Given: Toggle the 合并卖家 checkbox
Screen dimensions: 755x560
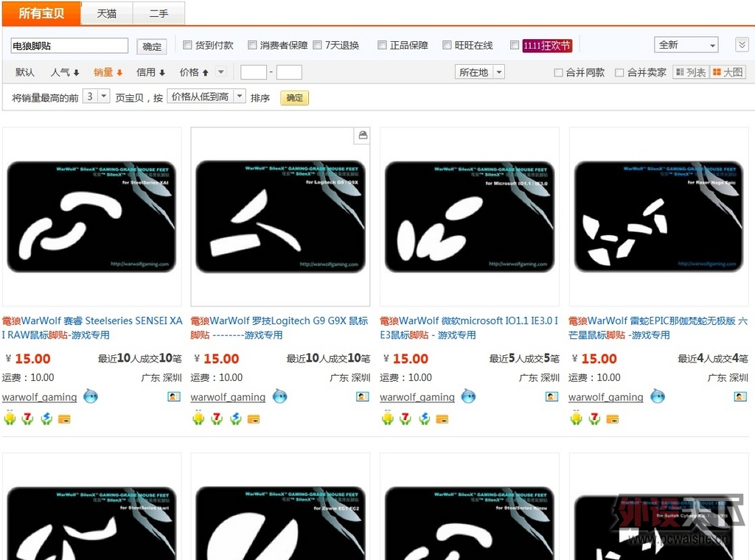Looking at the screenshot, I should tap(619, 73).
